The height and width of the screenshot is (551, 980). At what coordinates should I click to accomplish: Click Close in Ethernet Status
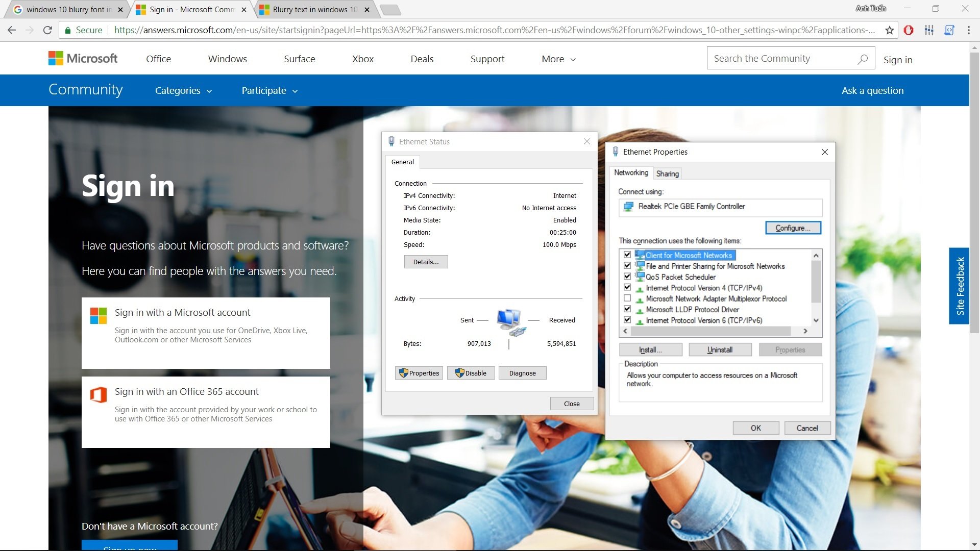(572, 404)
